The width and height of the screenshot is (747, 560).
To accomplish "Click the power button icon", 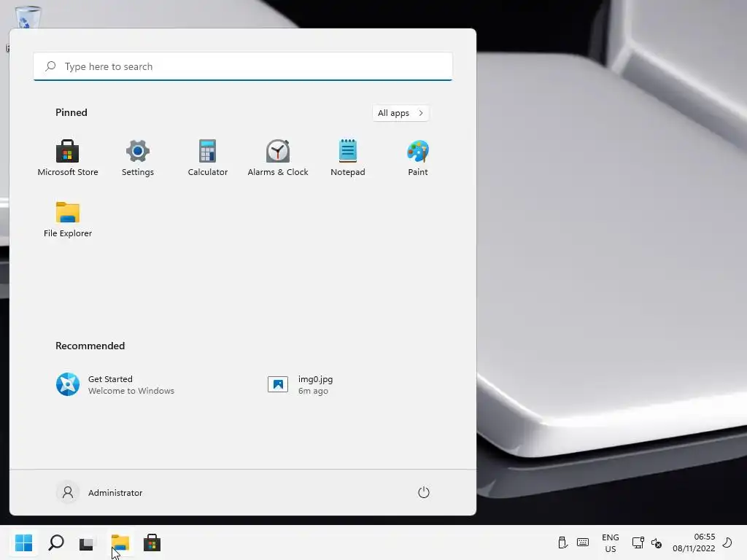I will coord(424,492).
